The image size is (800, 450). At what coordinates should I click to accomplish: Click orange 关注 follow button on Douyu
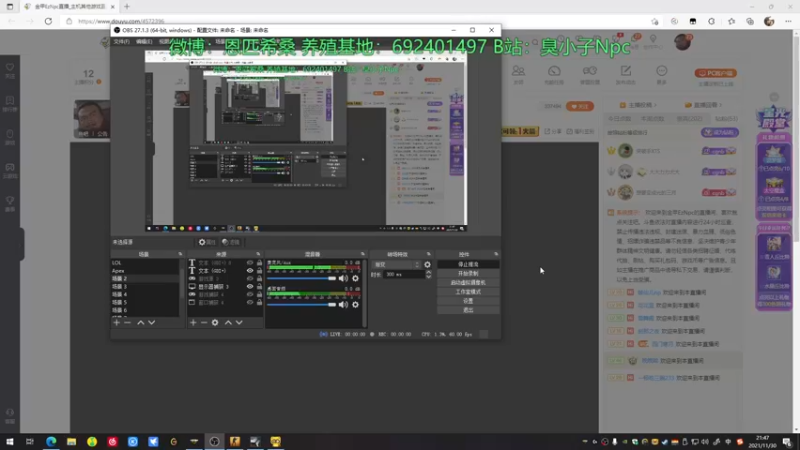point(580,106)
